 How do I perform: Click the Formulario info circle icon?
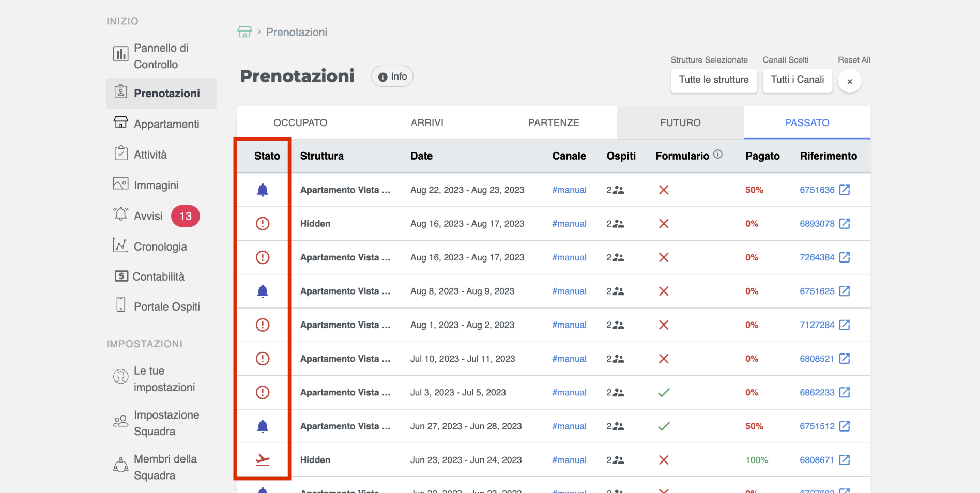(x=718, y=155)
